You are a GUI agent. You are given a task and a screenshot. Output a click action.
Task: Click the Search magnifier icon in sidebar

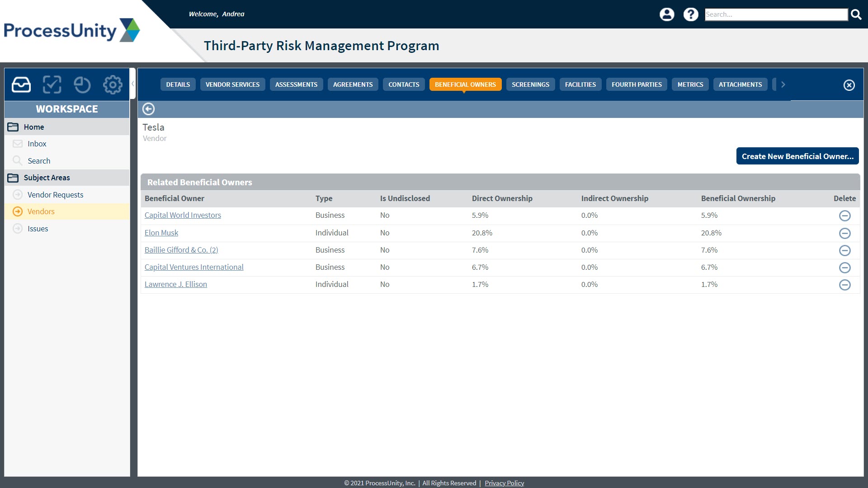18,160
